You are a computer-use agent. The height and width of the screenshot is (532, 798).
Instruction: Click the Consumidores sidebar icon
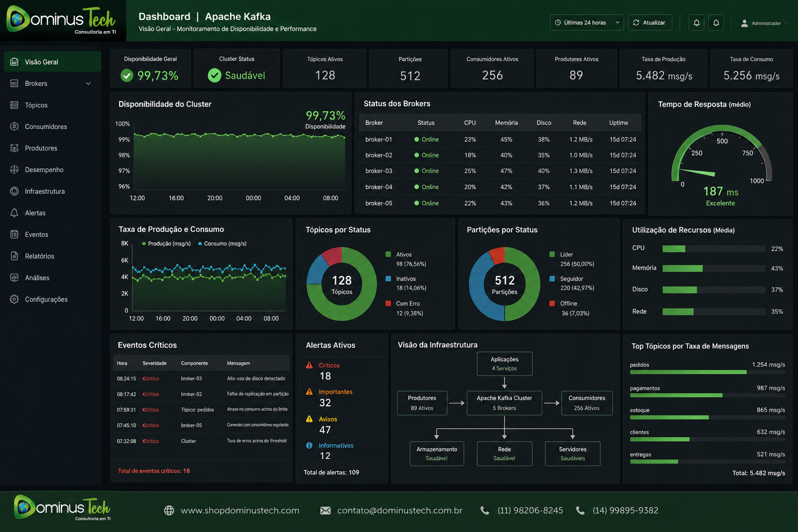(15, 127)
